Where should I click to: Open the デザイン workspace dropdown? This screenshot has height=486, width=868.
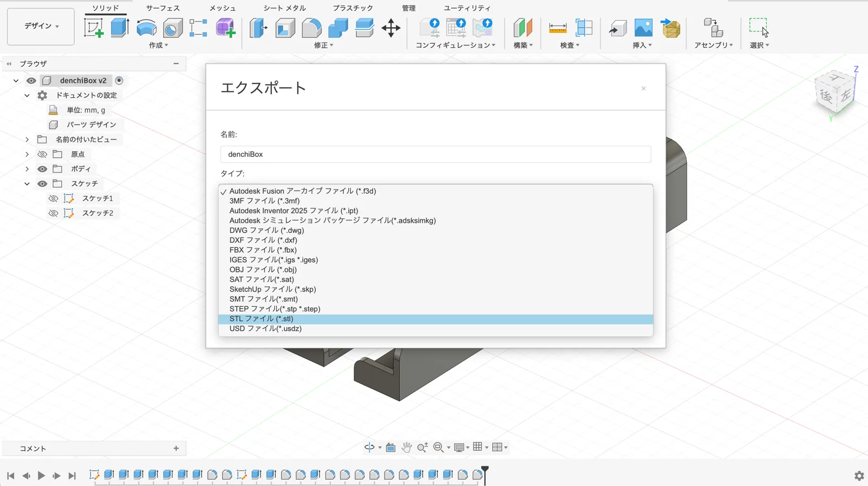coord(41,26)
